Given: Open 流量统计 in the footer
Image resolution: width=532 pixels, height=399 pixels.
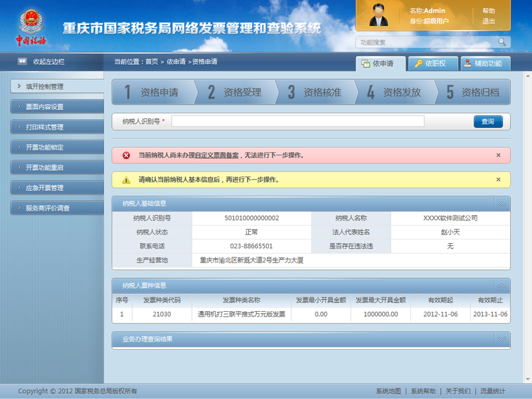Looking at the screenshot, I should click(493, 391).
